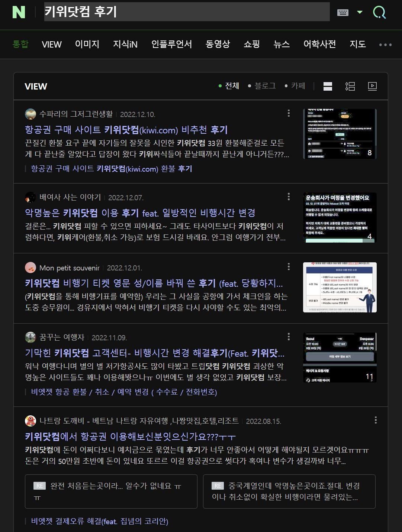The width and height of the screenshot is (402, 532).
Task: Focus the search field containing 키위닷컴 후기
Action: click(187, 12)
